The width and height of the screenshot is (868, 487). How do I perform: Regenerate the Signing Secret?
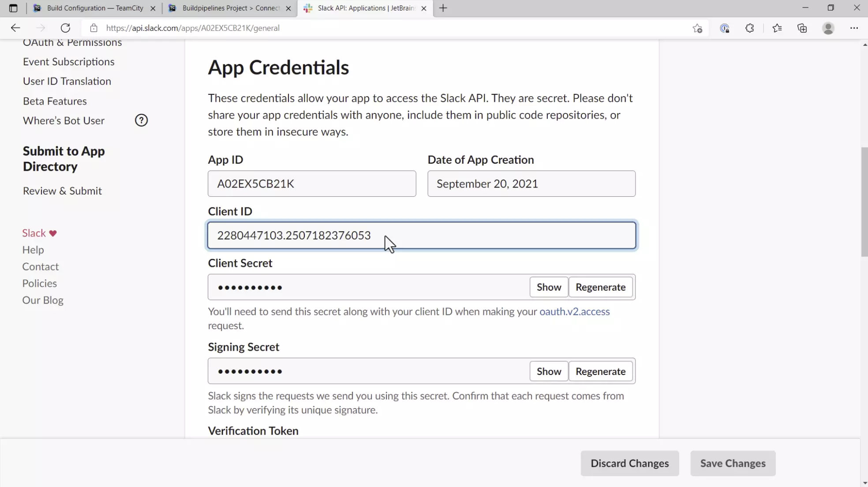(601, 371)
